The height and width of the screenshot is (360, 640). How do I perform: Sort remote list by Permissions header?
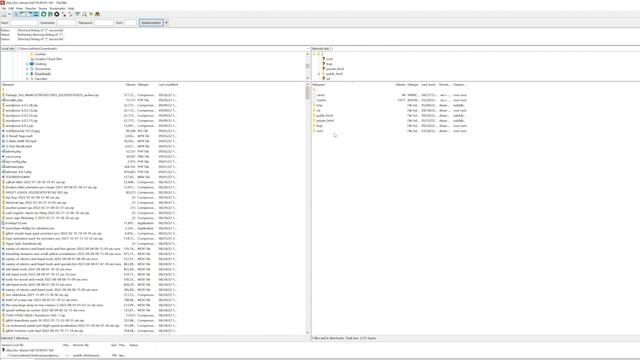(x=445, y=84)
